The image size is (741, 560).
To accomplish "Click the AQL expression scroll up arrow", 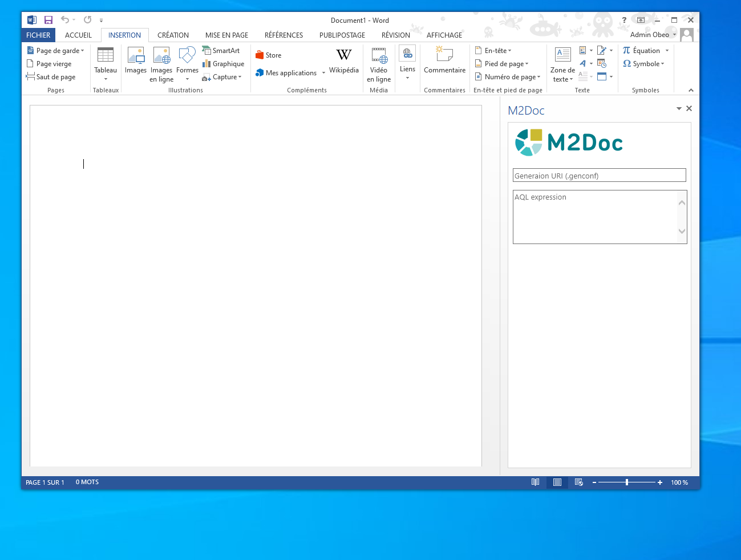I will pyautogui.click(x=682, y=202).
